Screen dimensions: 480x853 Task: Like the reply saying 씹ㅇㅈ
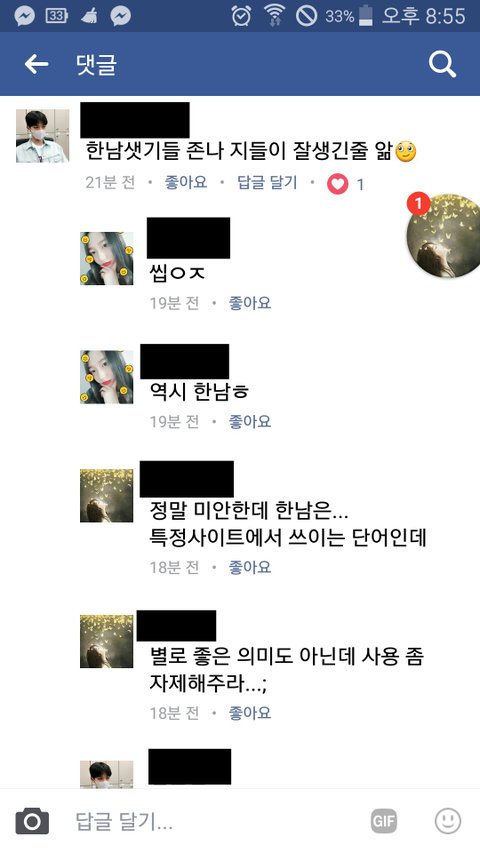pos(250,303)
